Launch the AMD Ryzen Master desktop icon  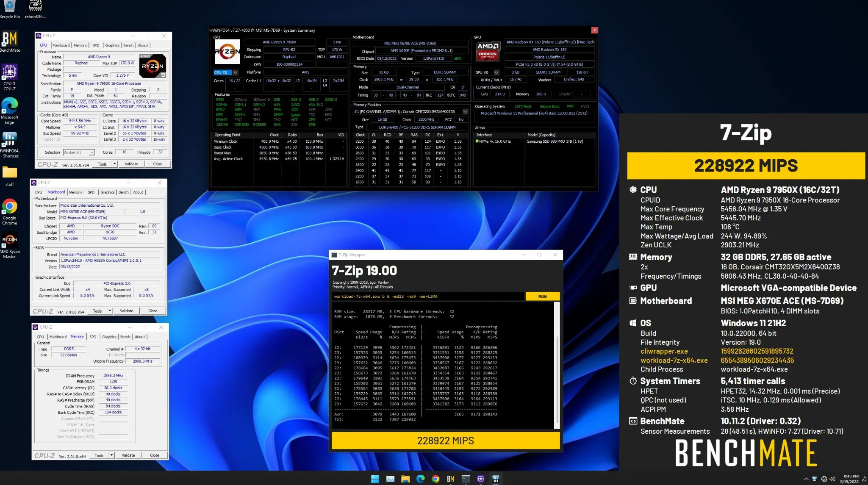9,245
